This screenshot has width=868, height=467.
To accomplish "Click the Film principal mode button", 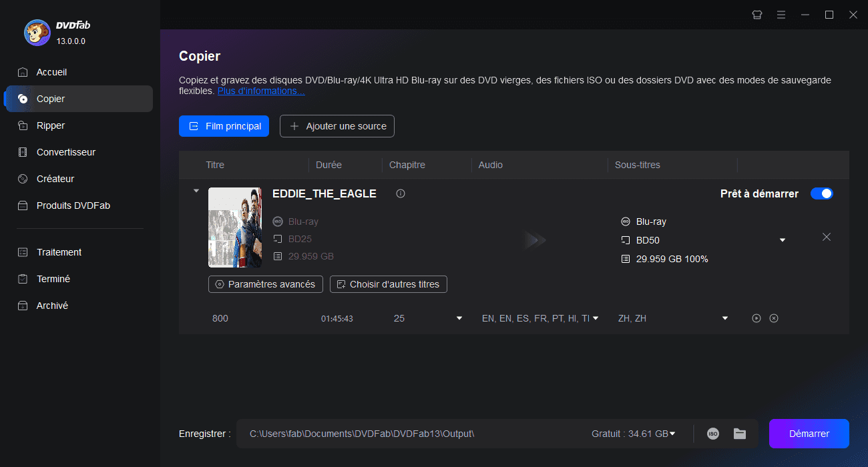I will coord(224,126).
